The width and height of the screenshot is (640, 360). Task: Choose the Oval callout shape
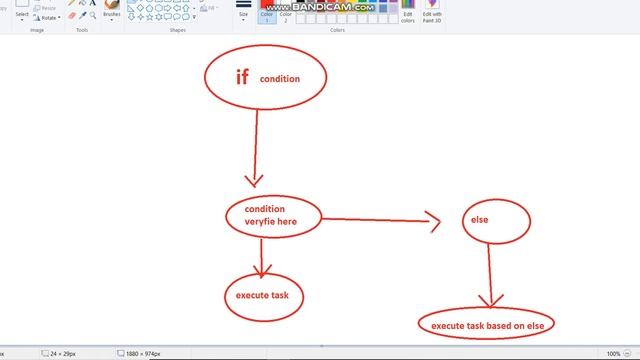tap(177, 17)
